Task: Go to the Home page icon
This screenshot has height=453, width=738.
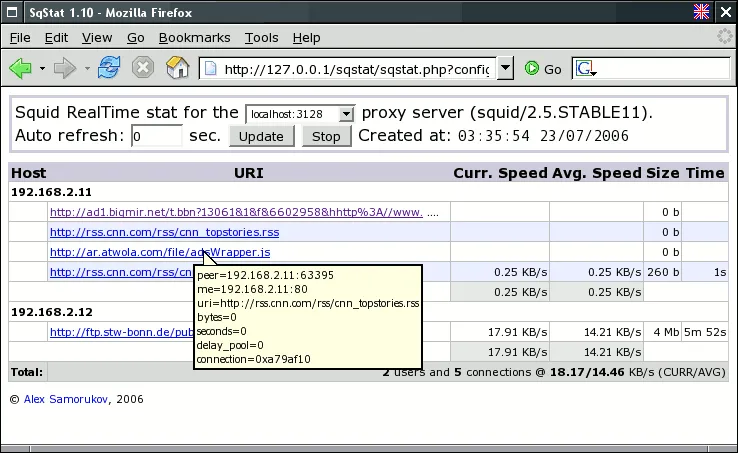Action: [x=177, y=69]
